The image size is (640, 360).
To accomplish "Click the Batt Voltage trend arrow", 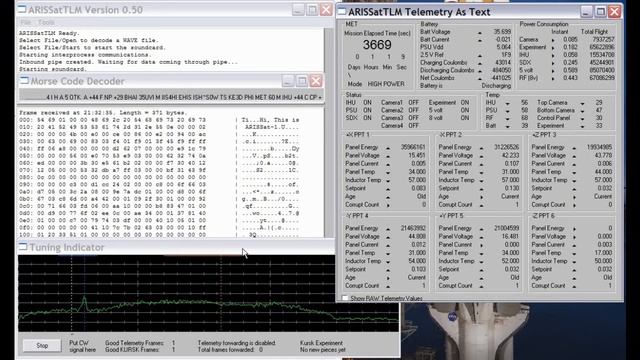I will coord(480,32).
